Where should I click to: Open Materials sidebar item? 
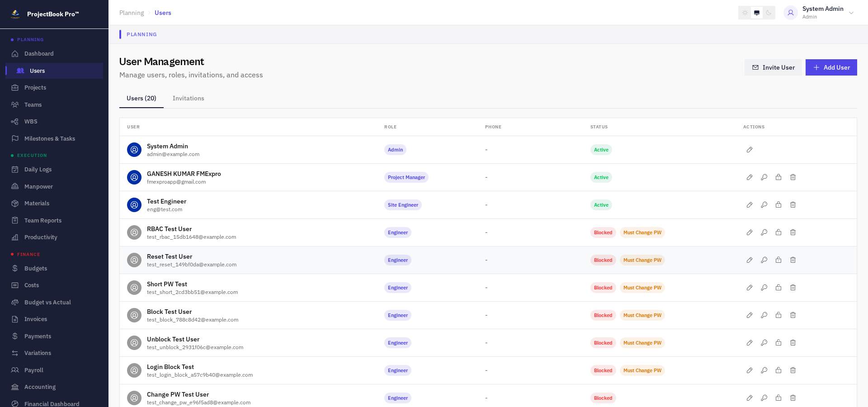click(x=54, y=203)
